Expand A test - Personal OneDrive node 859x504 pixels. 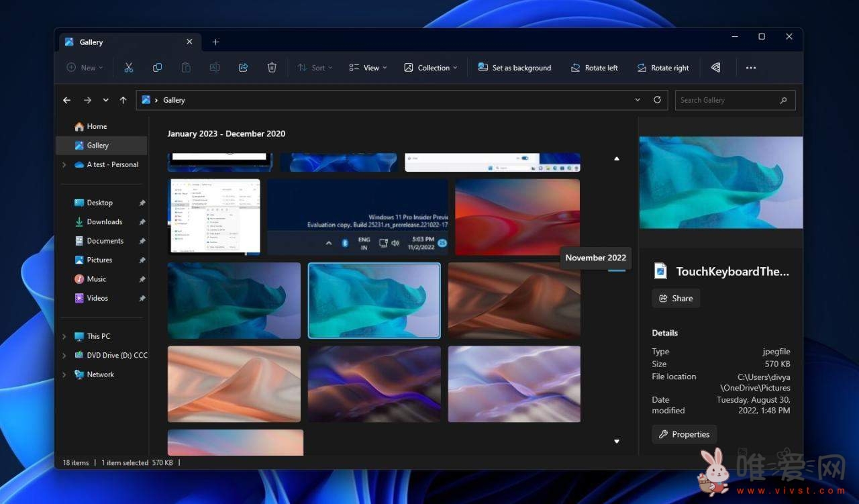click(x=64, y=164)
